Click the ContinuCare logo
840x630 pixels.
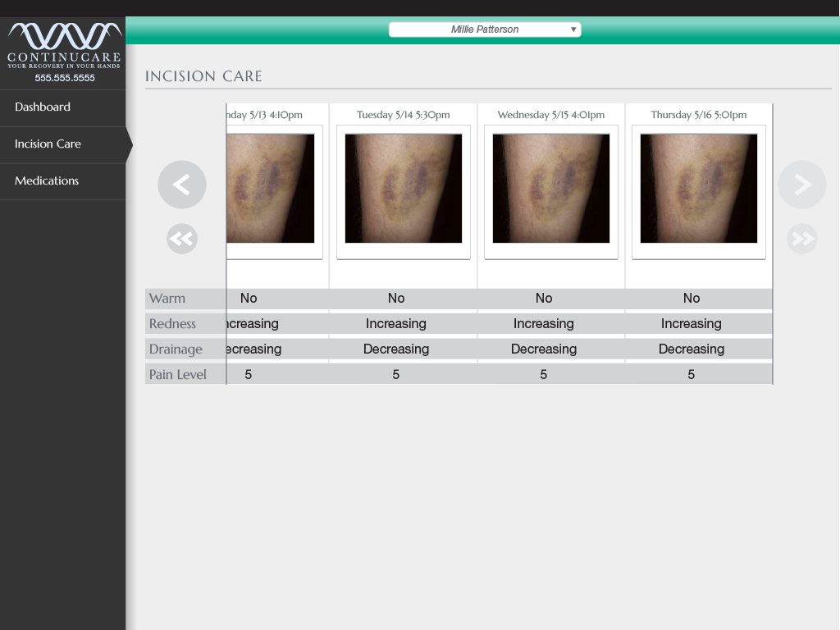pos(64,46)
